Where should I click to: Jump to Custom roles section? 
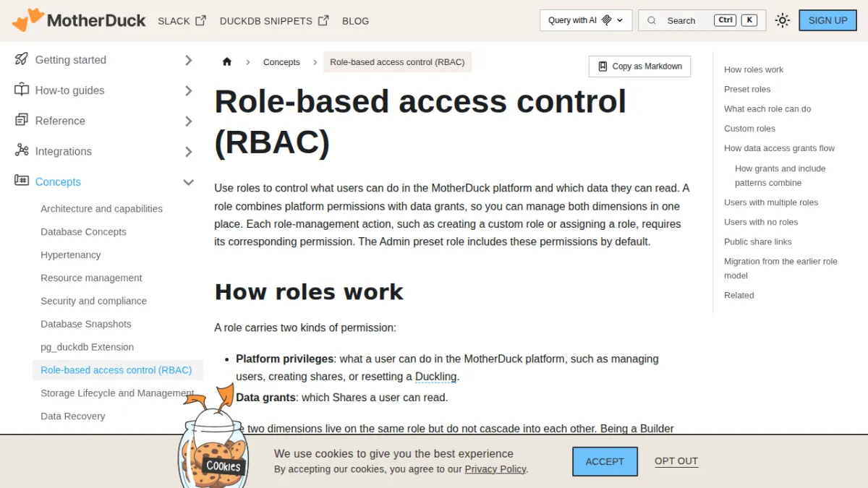tap(749, 128)
